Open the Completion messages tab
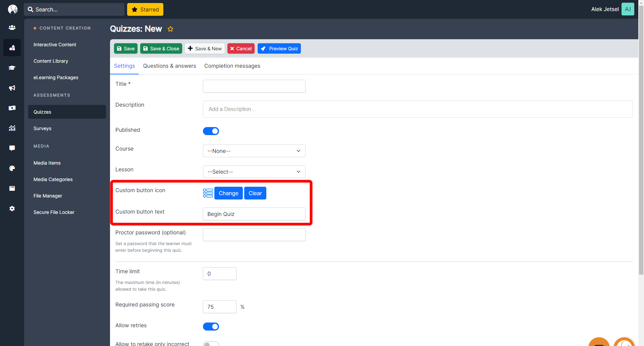The height and width of the screenshot is (346, 644). pyautogui.click(x=232, y=66)
